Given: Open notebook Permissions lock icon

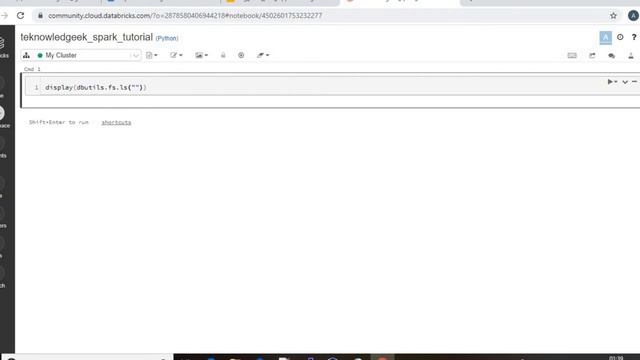Looking at the screenshot, I should 223,55.
